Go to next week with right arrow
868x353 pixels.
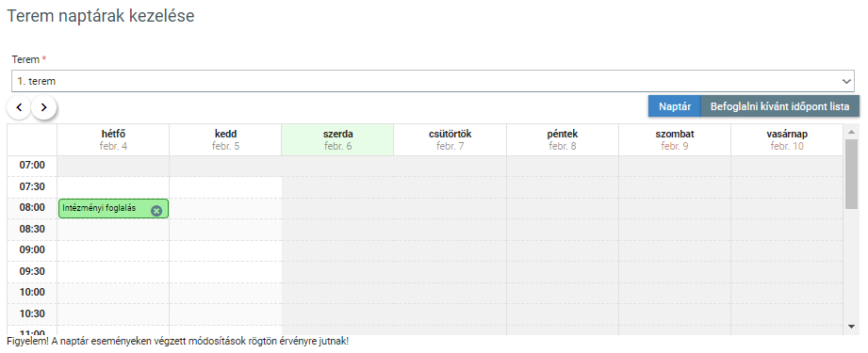coord(44,107)
